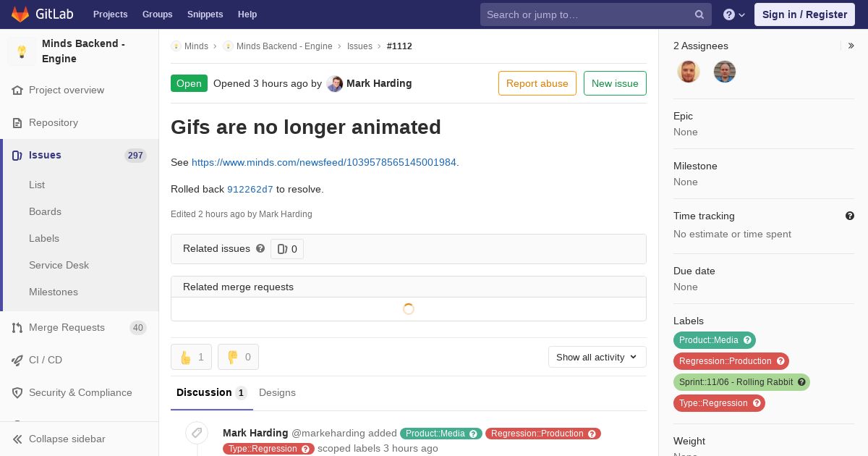
Task: Click Mark Harding name in activity note
Action: (x=255, y=433)
